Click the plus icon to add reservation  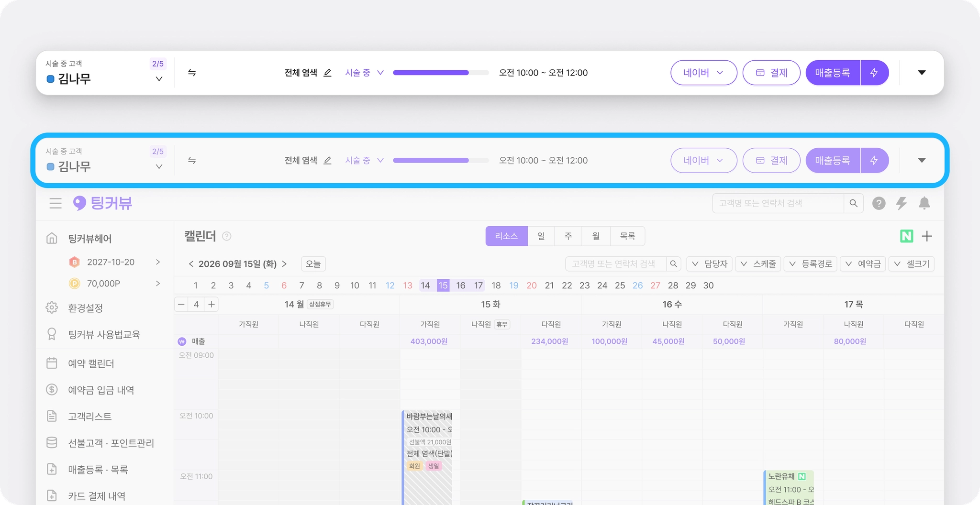(x=927, y=236)
